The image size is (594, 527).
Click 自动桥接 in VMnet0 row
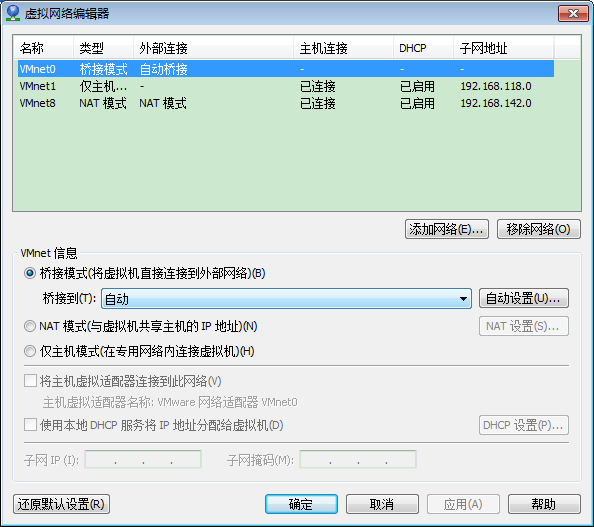(164, 69)
